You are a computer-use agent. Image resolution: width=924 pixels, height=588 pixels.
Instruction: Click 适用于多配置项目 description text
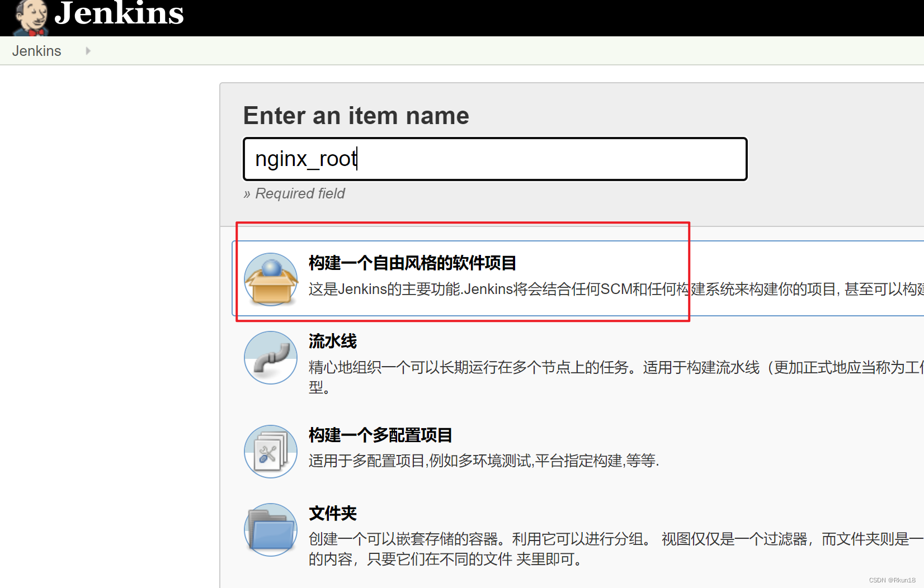tap(484, 461)
